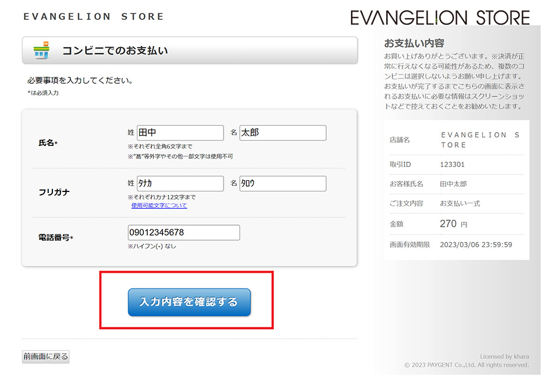Click the 入力内容を確認する button
This screenshot has width=559, height=392.
(x=189, y=302)
